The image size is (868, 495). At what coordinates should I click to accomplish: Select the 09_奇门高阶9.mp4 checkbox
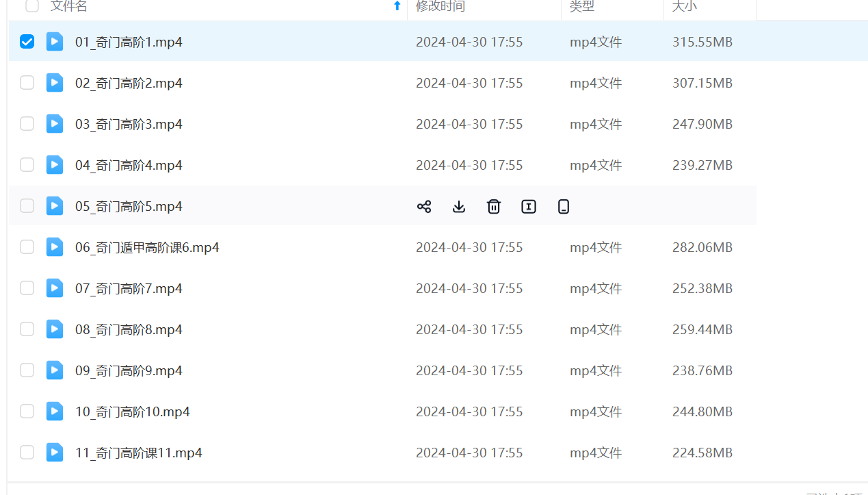click(27, 370)
